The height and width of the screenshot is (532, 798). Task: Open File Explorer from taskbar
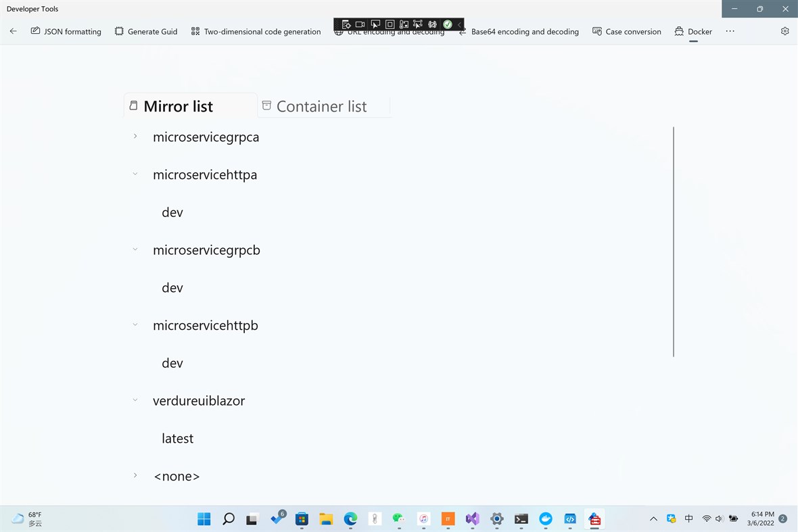pyautogui.click(x=326, y=518)
